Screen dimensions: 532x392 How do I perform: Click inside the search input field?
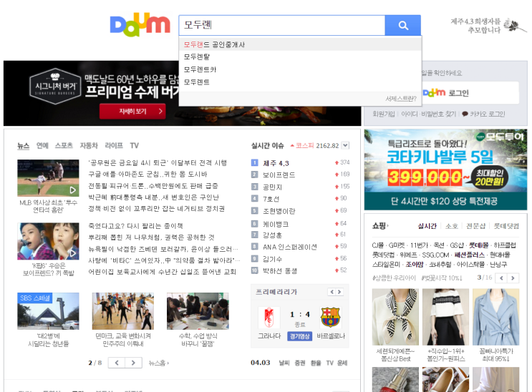(282, 25)
